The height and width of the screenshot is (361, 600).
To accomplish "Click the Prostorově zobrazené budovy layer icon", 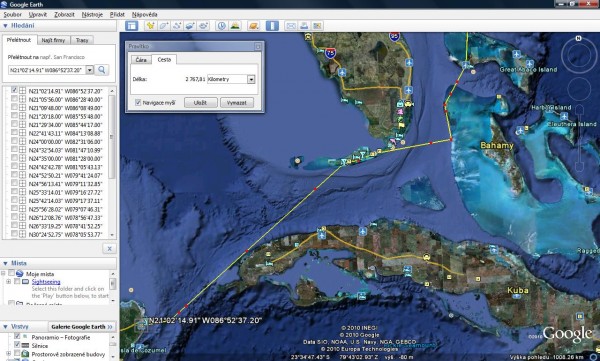I will pos(25,354).
